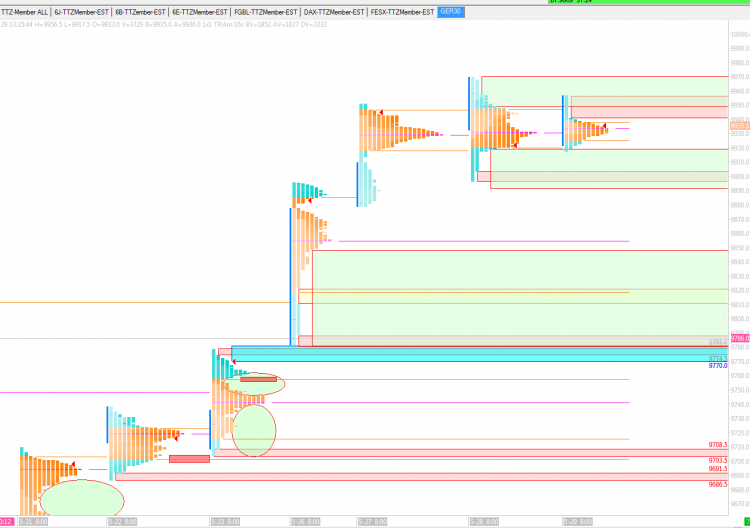Click the highlighted current price tag on axis

740,126
